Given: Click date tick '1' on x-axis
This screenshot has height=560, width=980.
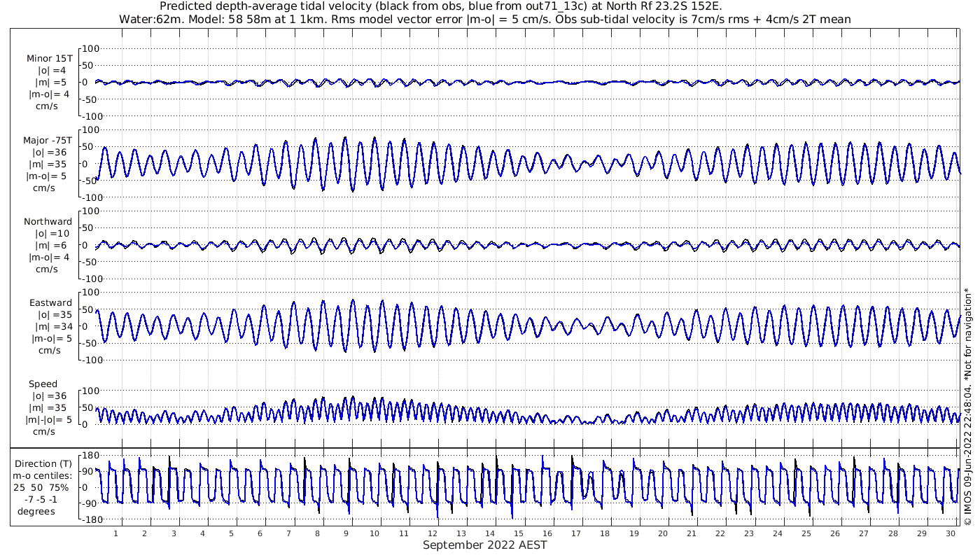Looking at the screenshot, I should [115, 533].
